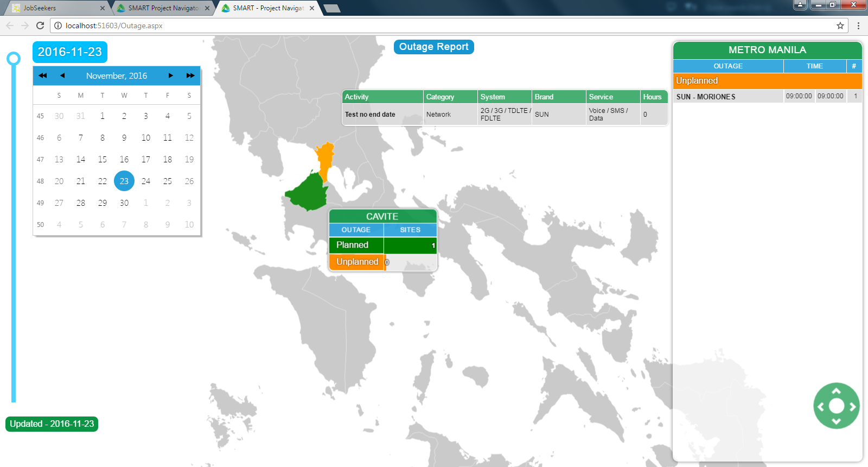868x467 pixels.
Task: Click the Outage Report title button
Action: 434,47
